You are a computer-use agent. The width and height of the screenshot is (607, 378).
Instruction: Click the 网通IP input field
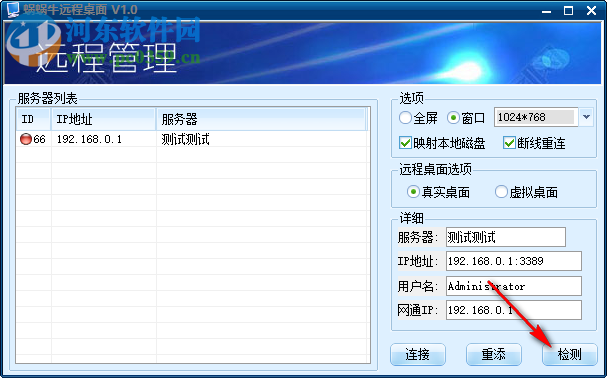tap(514, 310)
